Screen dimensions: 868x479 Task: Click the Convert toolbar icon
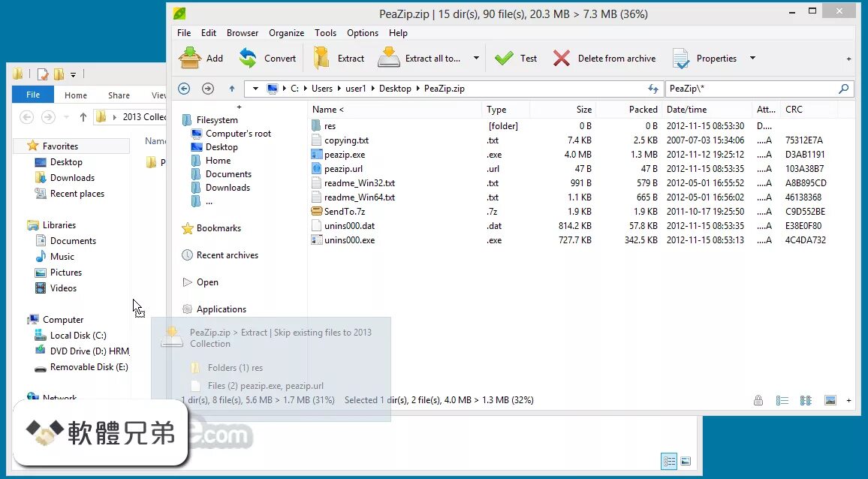[248, 58]
